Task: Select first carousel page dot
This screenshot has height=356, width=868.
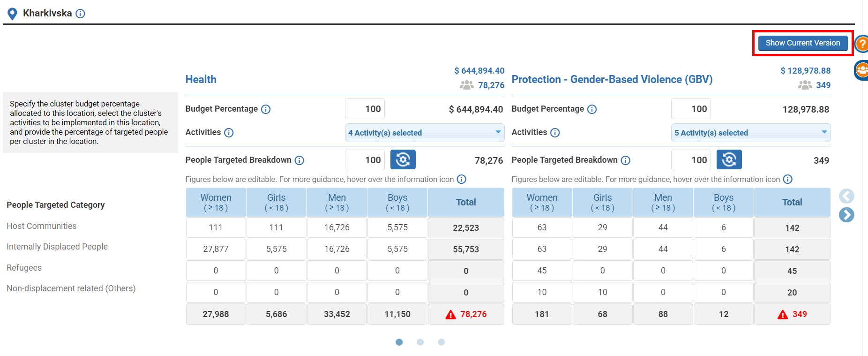Action: [399, 342]
